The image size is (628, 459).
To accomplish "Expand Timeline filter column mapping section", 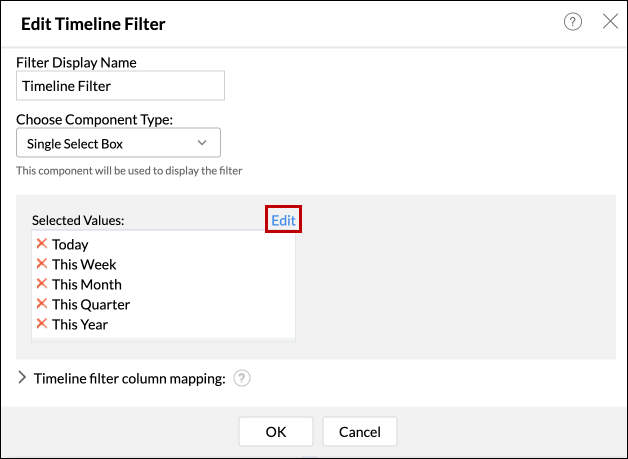I will pyautogui.click(x=23, y=379).
